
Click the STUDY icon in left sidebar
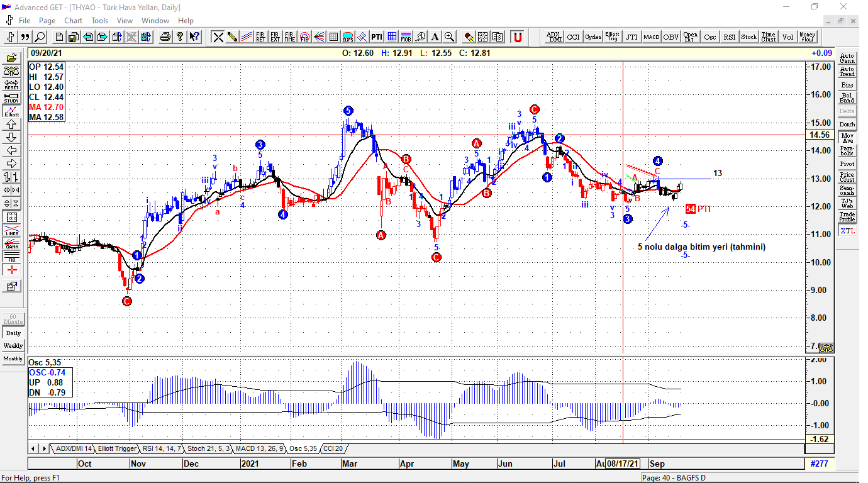click(11, 97)
